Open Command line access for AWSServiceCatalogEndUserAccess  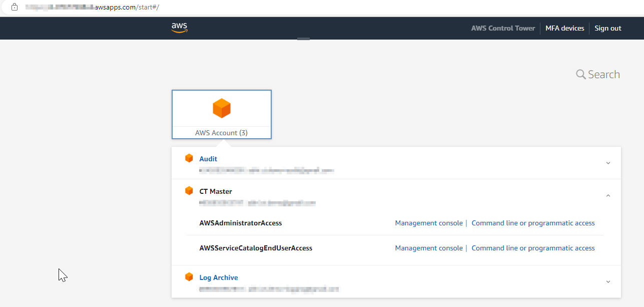[x=533, y=248]
